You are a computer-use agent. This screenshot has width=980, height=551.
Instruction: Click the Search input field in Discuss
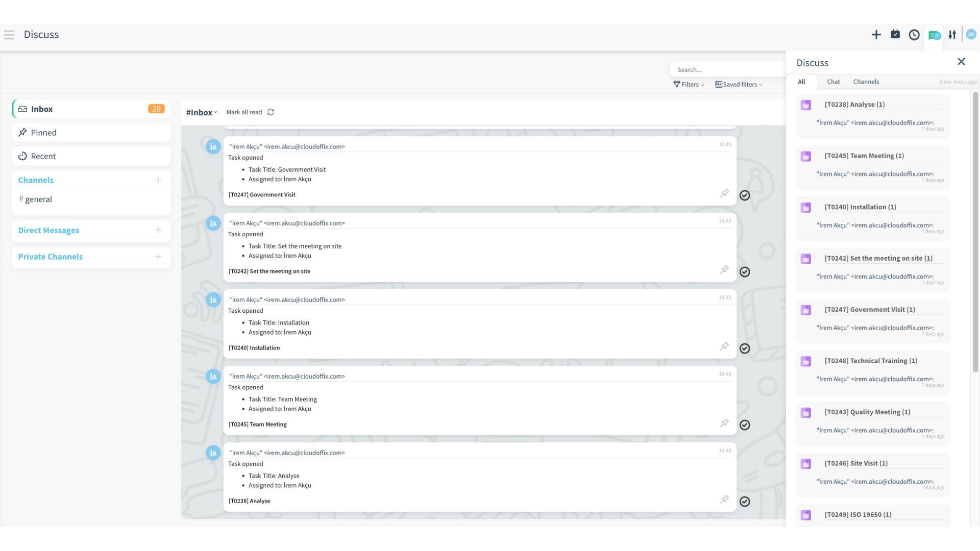(x=727, y=69)
